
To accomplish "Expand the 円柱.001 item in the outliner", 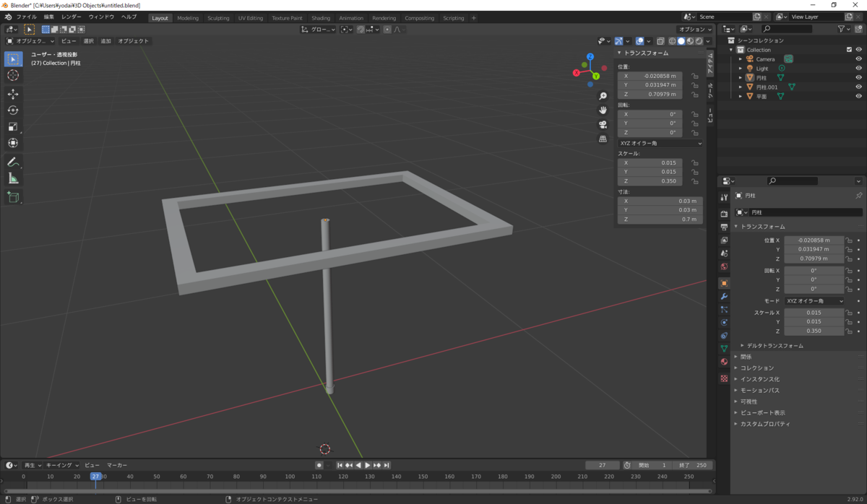I will point(741,87).
